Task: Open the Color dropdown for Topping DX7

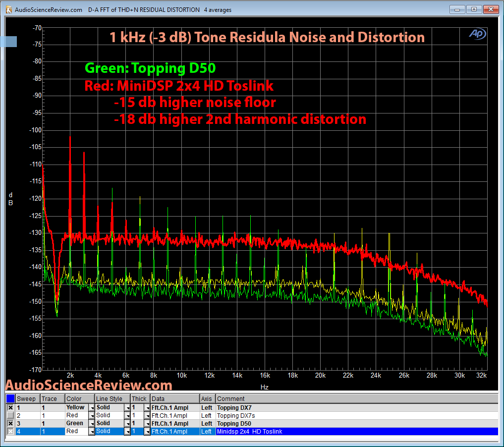Action: 92,408
